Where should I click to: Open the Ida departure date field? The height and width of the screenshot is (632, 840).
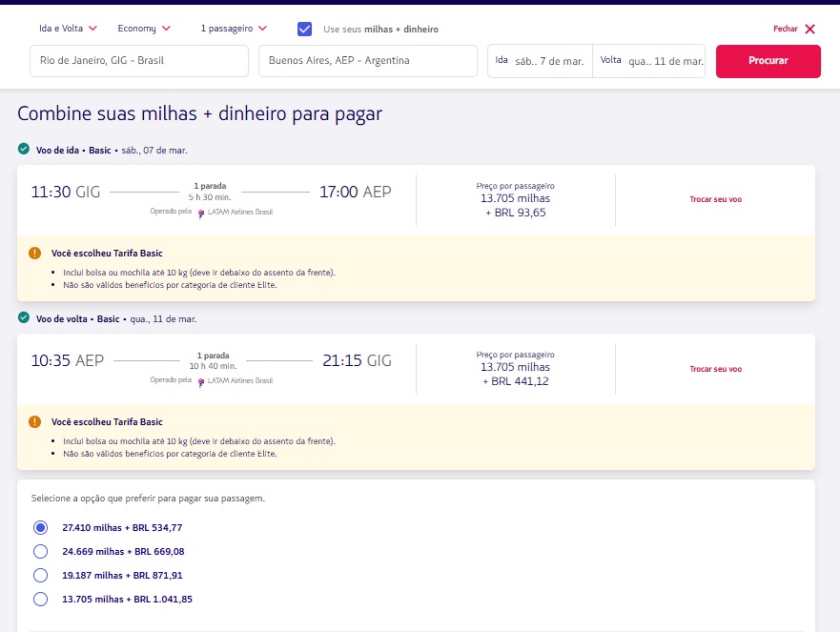540,61
